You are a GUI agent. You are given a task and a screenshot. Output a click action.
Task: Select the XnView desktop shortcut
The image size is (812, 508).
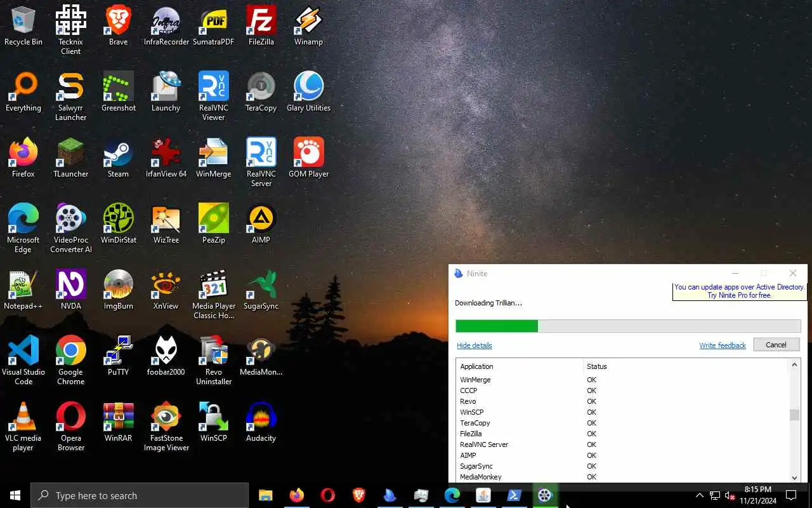(166, 291)
